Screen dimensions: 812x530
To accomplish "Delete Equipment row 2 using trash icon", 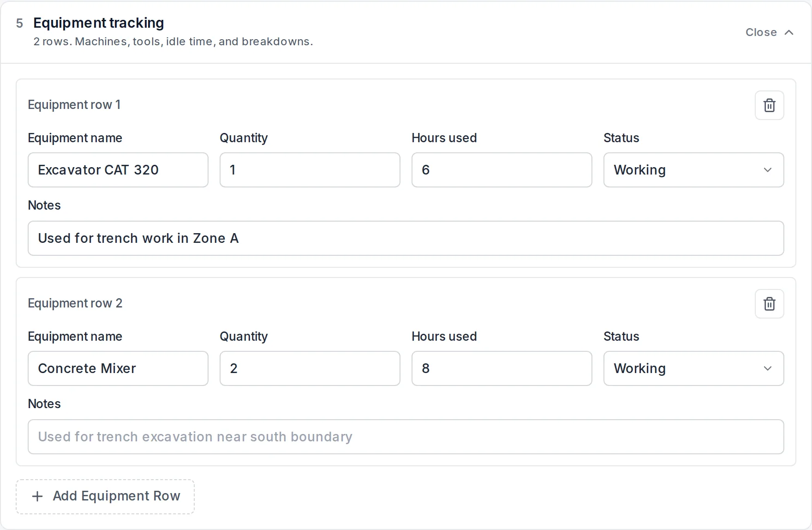I will click(x=769, y=304).
